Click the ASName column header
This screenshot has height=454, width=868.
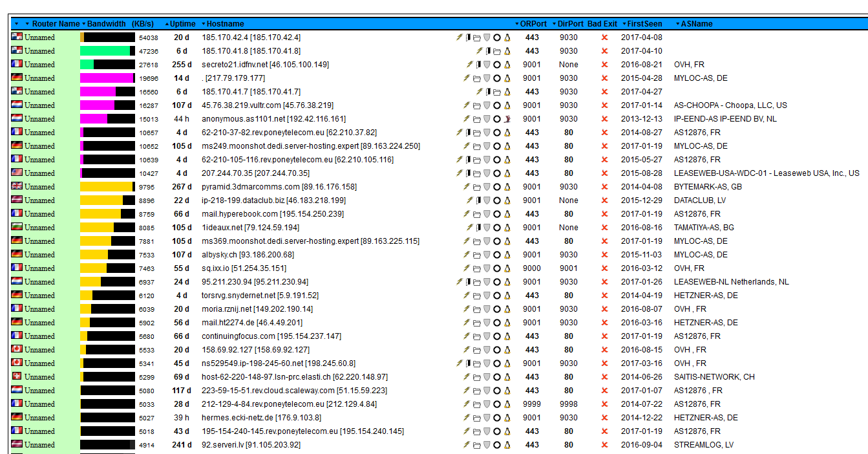coord(696,24)
